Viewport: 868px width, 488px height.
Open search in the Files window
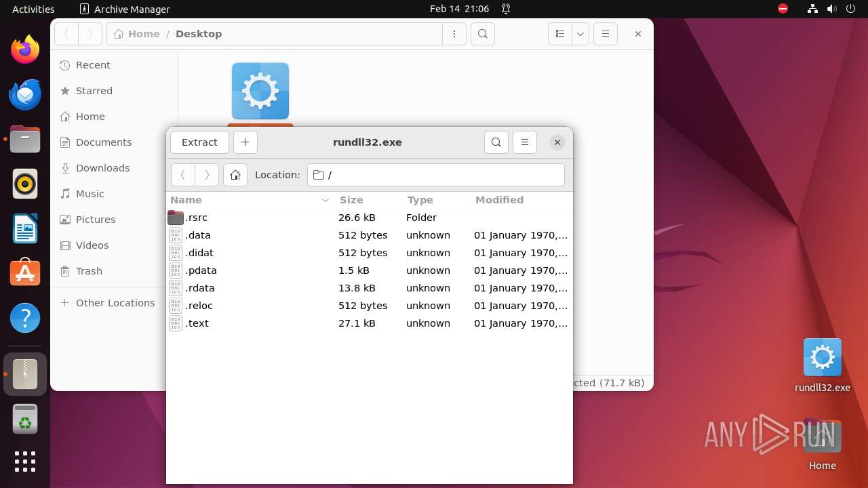point(483,34)
